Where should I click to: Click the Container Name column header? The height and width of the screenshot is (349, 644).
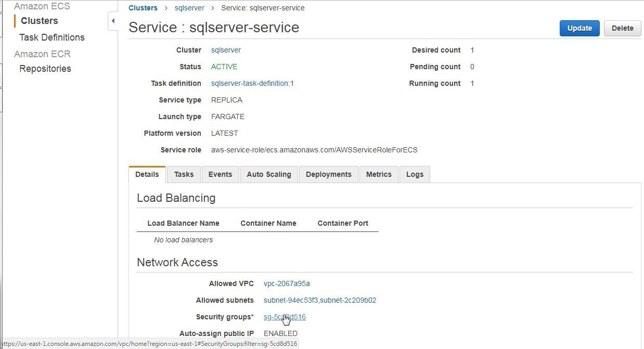tap(268, 223)
